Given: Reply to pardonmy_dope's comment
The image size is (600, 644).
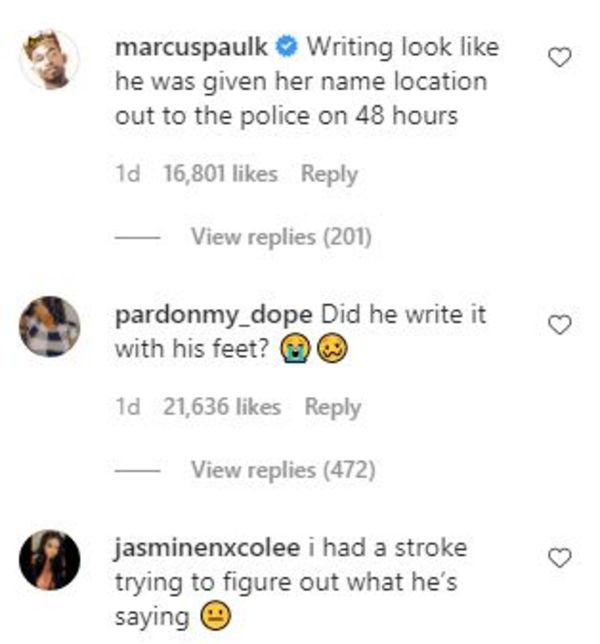Looking at the screenshot, I should click(333, 407).
